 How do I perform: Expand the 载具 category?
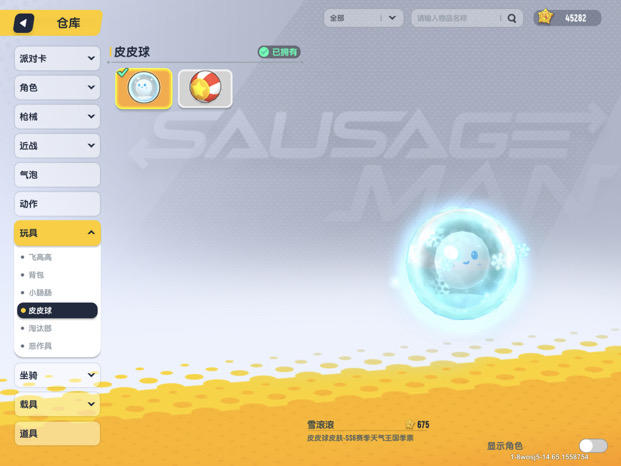tap(57, 404)
